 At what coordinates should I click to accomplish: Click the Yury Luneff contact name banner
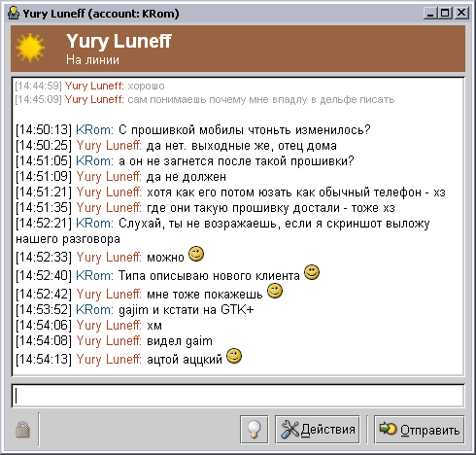[x=119, y=41]
